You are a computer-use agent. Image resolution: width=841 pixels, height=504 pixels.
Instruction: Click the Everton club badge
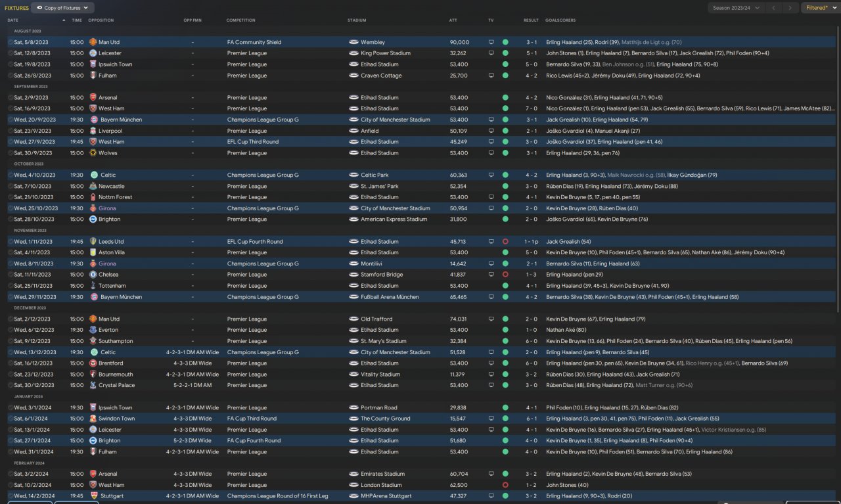(93, 330)
